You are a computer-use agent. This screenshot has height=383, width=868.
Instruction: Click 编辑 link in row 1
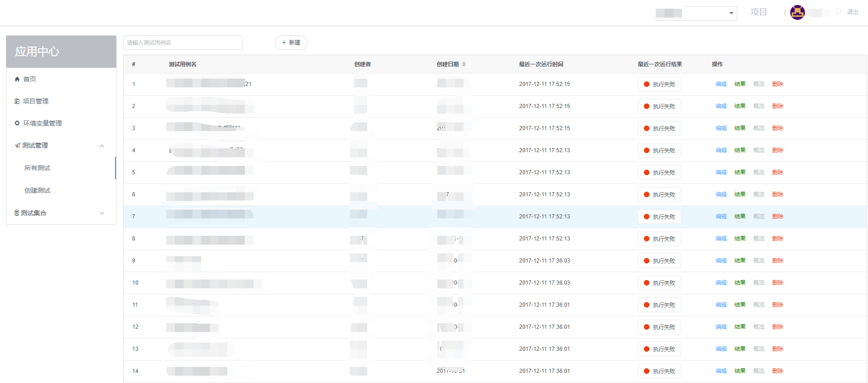(x=721, y=84)
